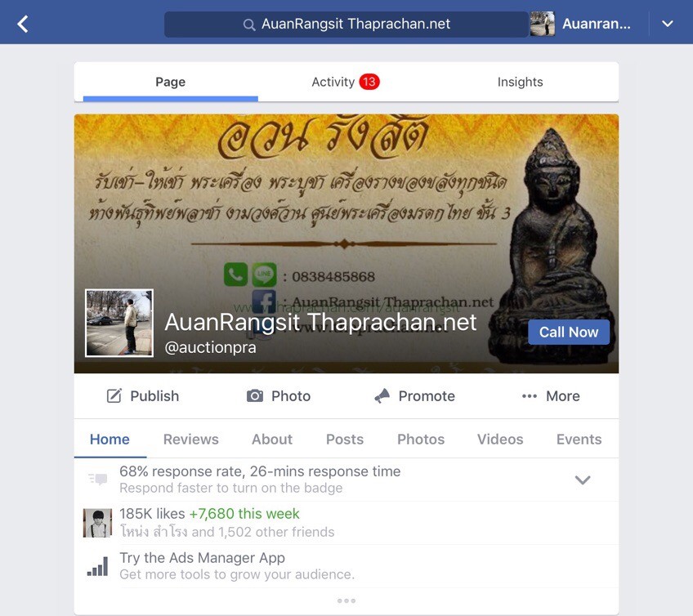Go to the About tab
Image resolution: width=693 pixels, height=616 pixels.
pyautogui.click(x=272, y=439)
